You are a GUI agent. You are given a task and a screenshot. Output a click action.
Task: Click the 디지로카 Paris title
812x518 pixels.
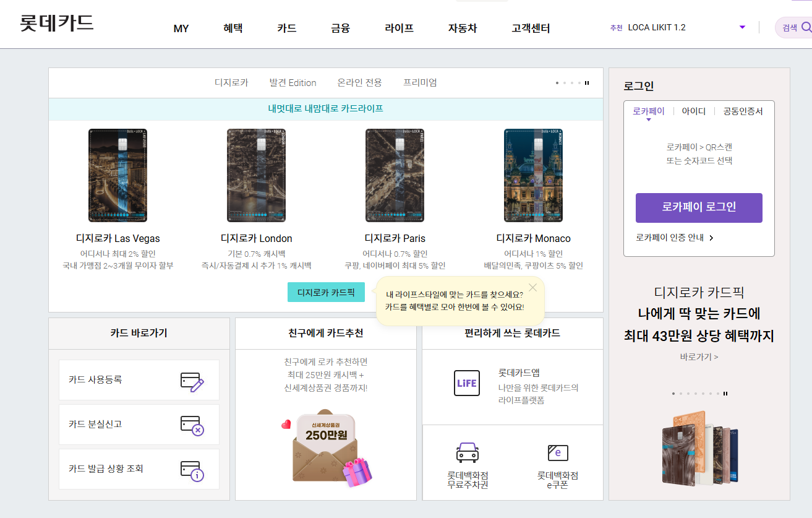pyautogui.click(x=395, y=238)
